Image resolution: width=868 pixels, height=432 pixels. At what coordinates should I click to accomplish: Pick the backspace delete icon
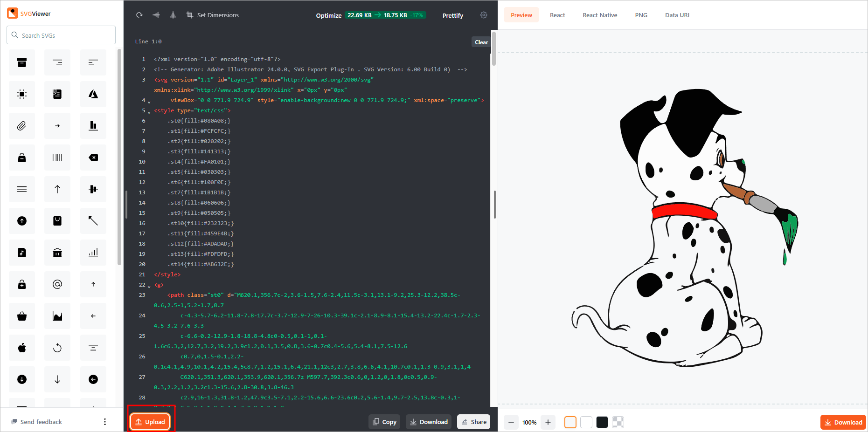point(93,158)
